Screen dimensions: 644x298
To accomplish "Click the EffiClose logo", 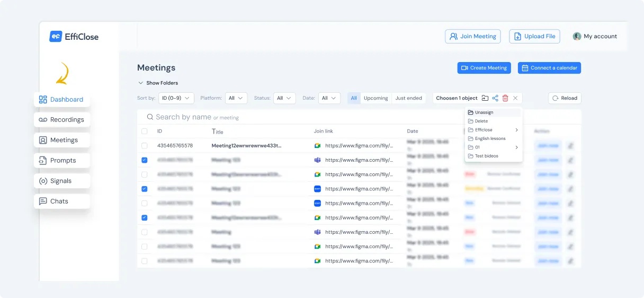I will point(74,37).
